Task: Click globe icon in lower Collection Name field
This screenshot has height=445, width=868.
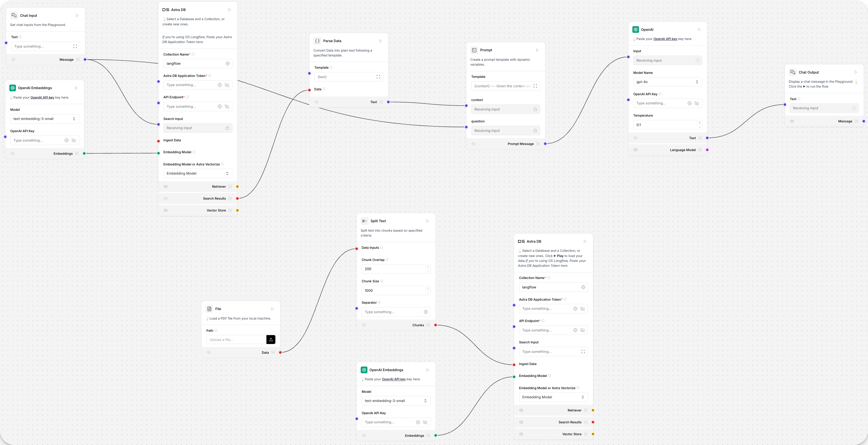Action: [583, 287]
